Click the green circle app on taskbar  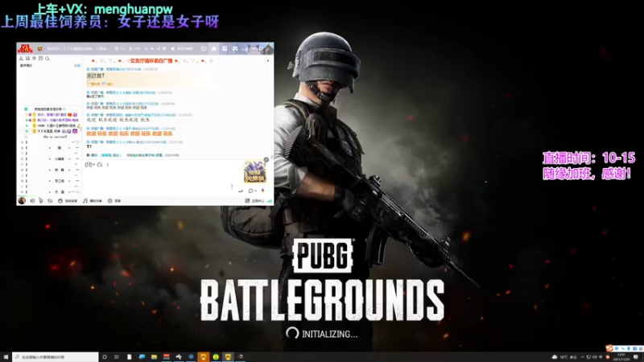point(216,357)
